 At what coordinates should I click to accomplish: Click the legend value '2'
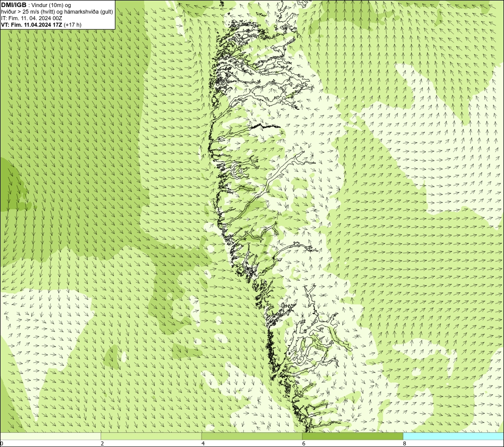point(102,444)
